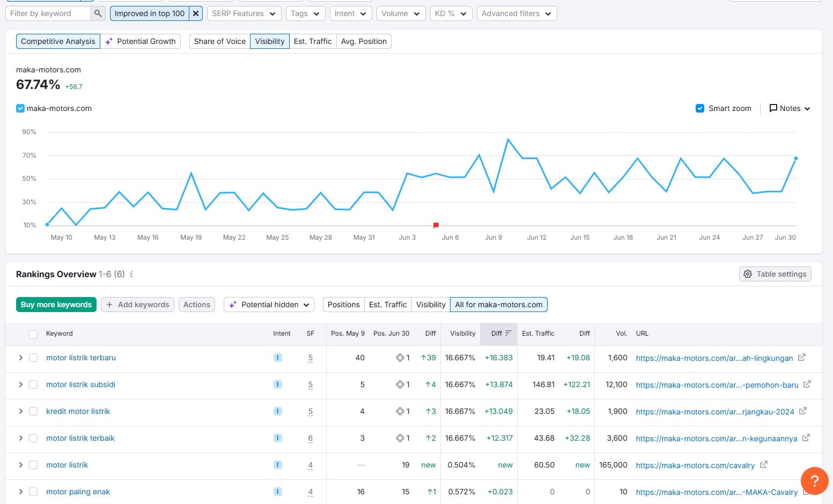Image resolution: width=833 pixels, height=504 pixels.
Task: Toggle the maka-motors.com chart series checkbox
Action: (20, 108)
